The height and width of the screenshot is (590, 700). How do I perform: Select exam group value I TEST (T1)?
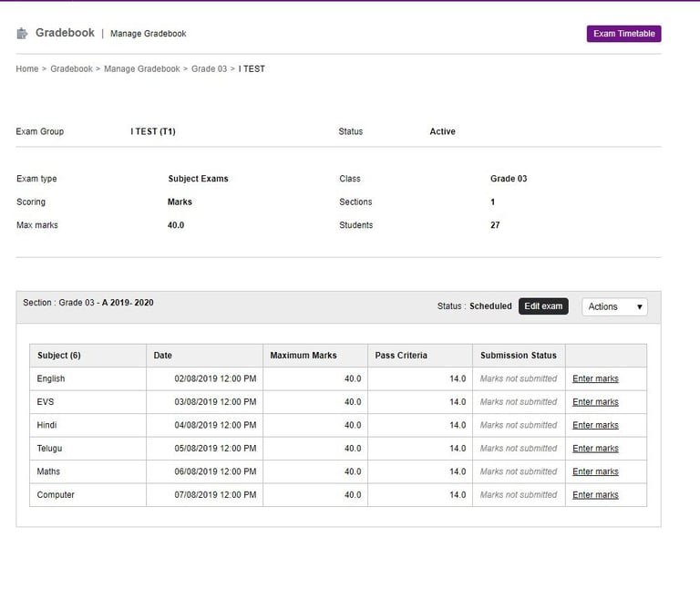coord(153,131)
